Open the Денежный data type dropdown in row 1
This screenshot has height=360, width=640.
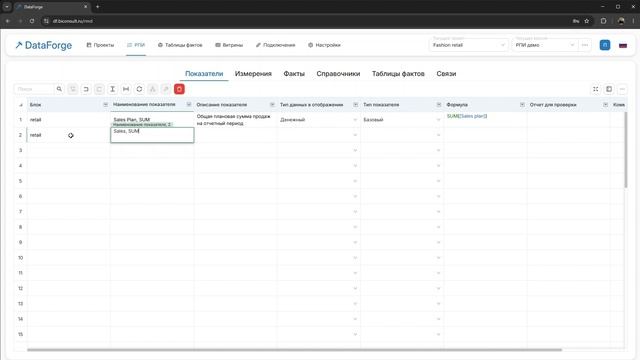355,120
